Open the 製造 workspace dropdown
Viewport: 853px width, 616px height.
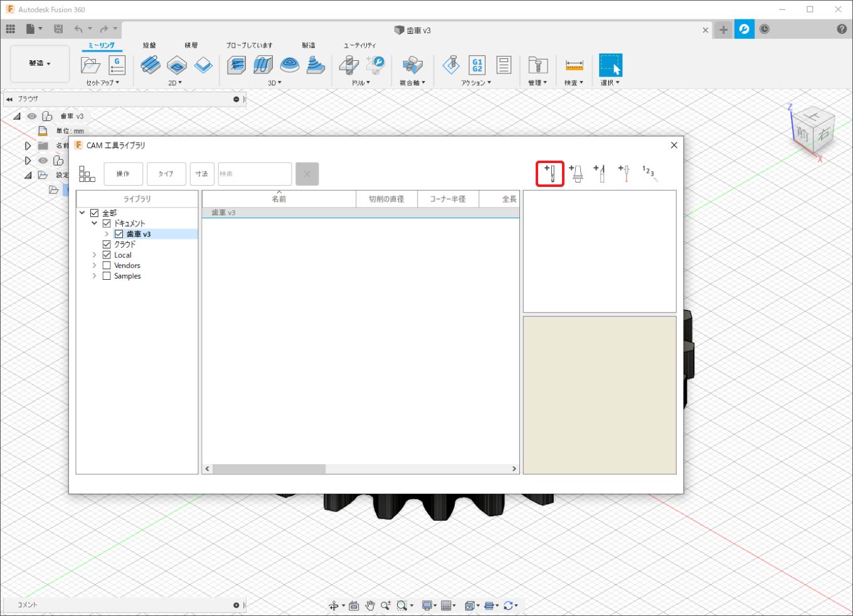[40, 63]
